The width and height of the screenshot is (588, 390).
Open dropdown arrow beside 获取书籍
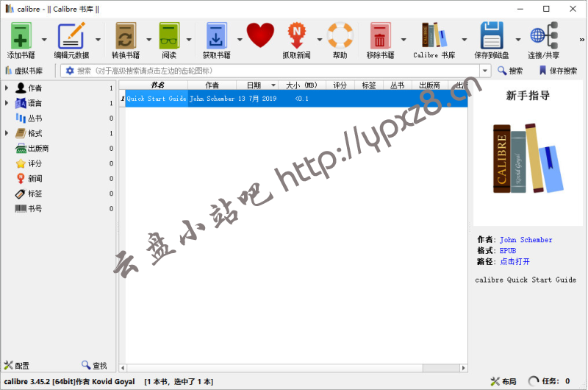click(240, 40)
